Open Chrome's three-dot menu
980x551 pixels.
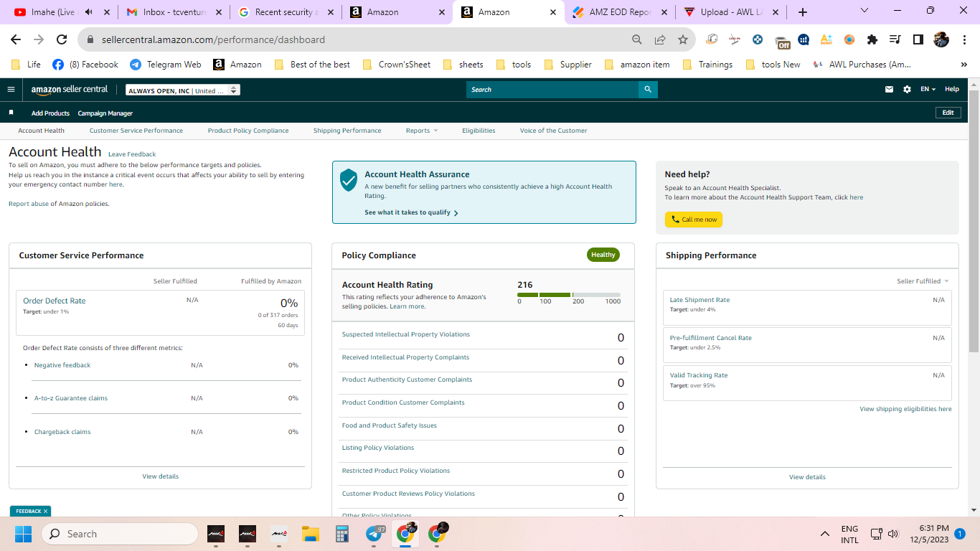click(964, 39)
